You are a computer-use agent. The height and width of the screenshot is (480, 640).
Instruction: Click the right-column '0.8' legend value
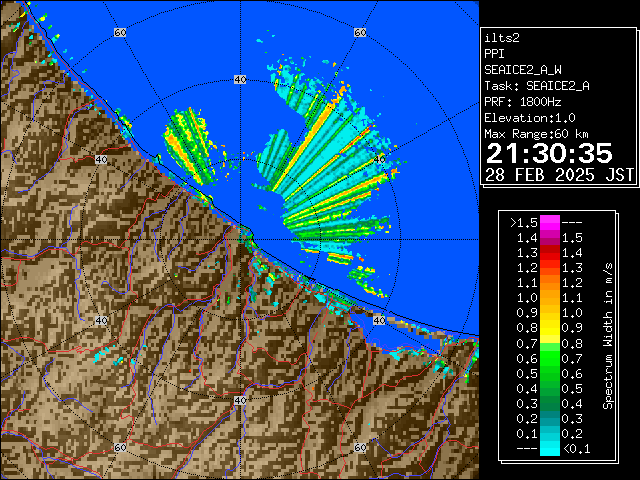572,343
